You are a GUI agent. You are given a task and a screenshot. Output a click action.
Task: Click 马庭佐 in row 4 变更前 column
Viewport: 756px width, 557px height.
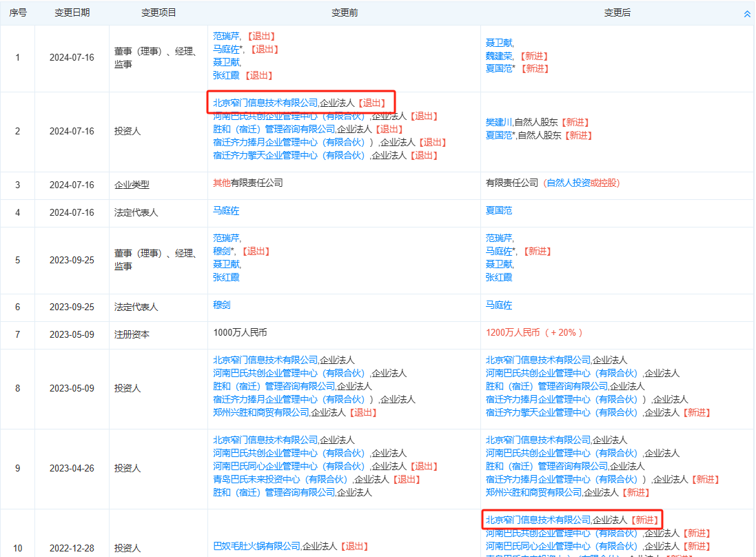pos(226,211)
